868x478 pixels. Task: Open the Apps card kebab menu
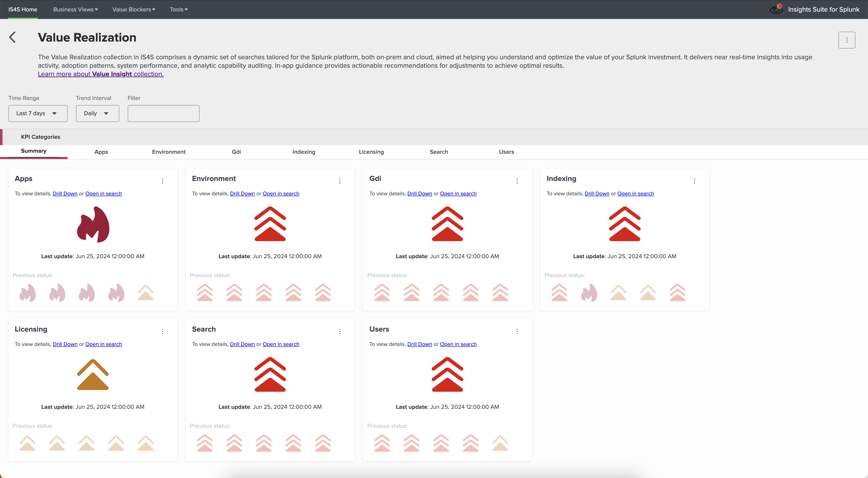tap(162, 181)
